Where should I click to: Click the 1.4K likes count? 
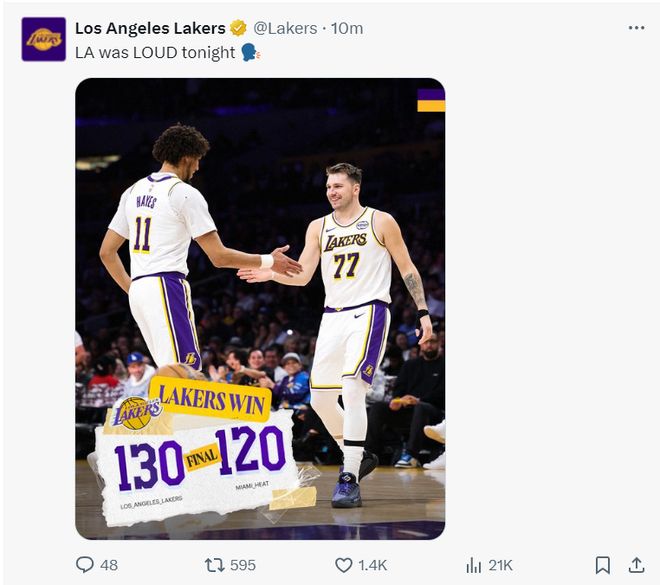372,565
